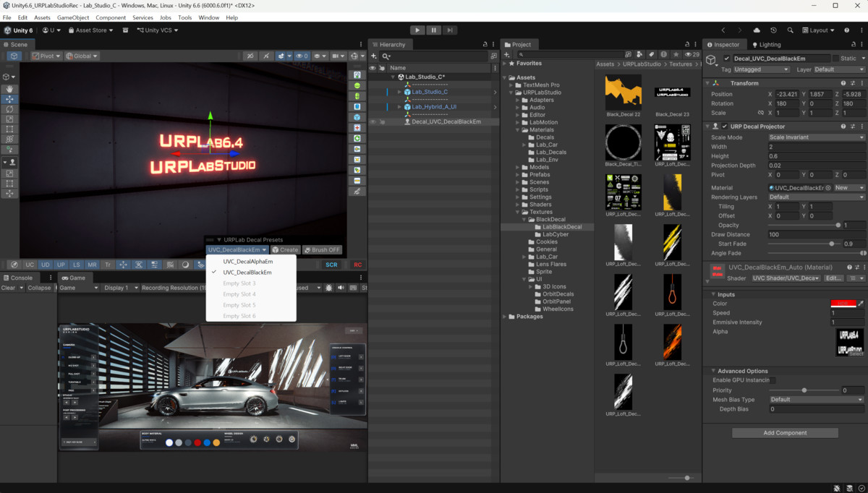
Task: Open the undo history icon
Action: pos(773,30)
